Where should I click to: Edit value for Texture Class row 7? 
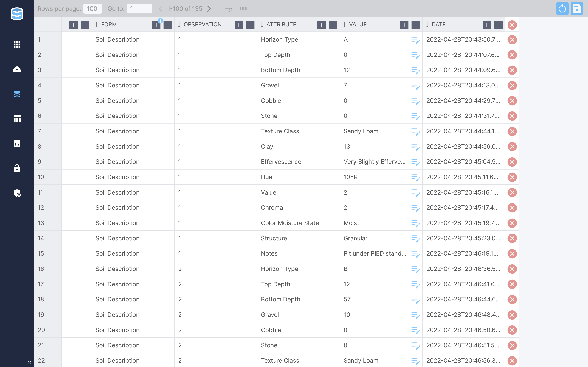(415, 132)
